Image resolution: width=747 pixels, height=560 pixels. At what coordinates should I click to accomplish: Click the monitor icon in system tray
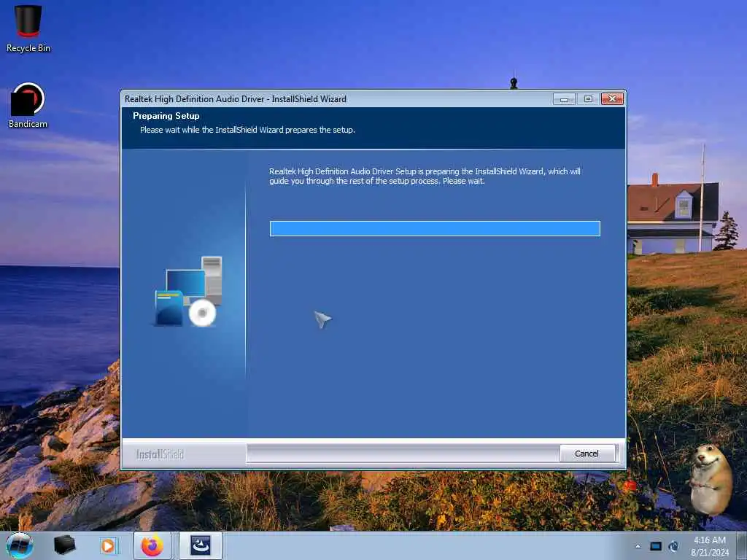[x=656, y=546]
